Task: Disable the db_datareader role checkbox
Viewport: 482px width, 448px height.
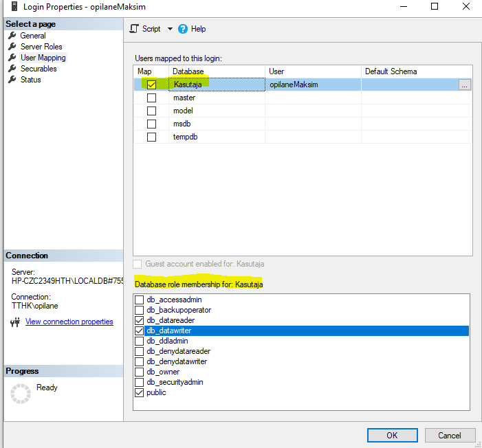Action: click(140, 320)
